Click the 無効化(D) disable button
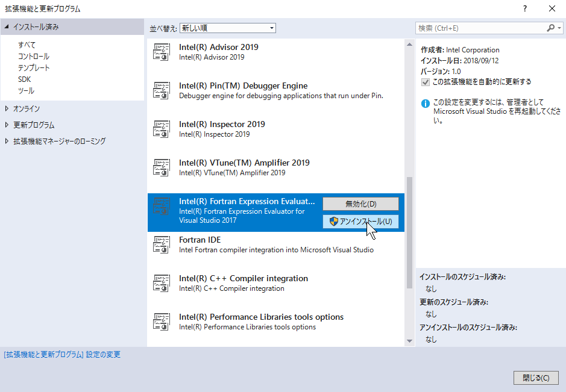 pyautogui.click(x=360, y=204)
